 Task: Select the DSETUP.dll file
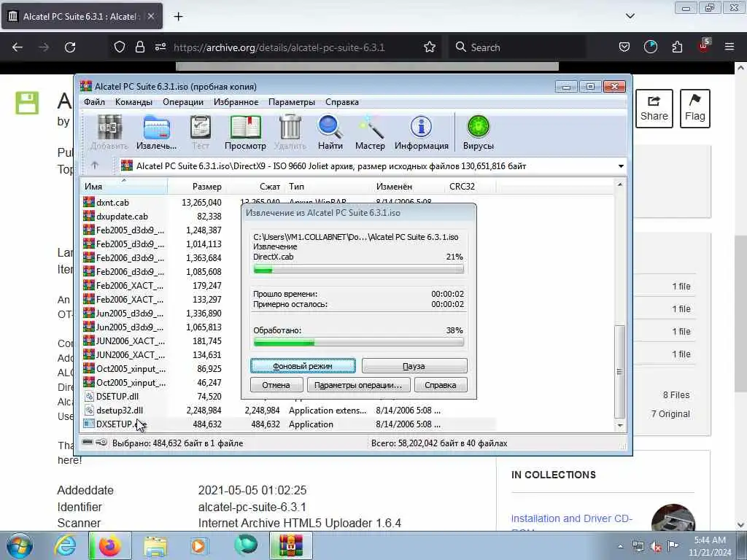117,396
